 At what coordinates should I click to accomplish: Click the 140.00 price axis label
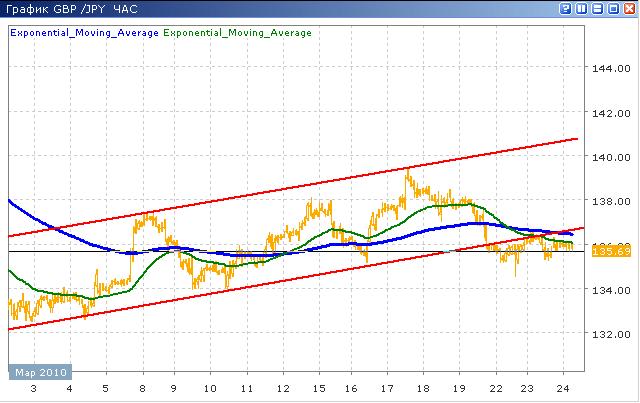click(x=609, y=157)
